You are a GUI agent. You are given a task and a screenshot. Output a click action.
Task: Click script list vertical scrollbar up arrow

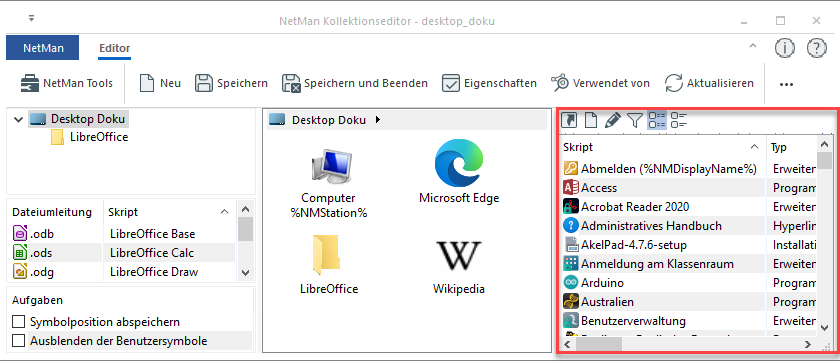(x=824, y=144)
